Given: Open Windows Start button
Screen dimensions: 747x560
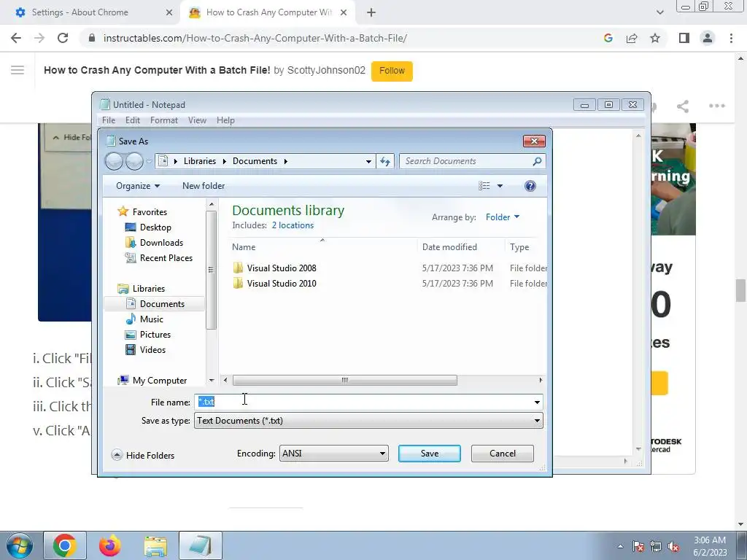Looking at the screenshot, I should 19,545.
